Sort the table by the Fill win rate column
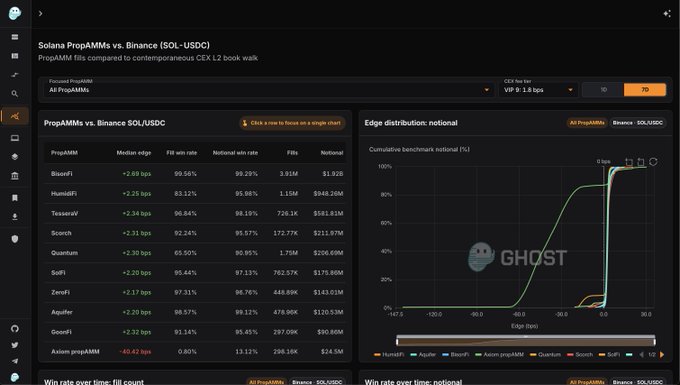 click(182, 153)
